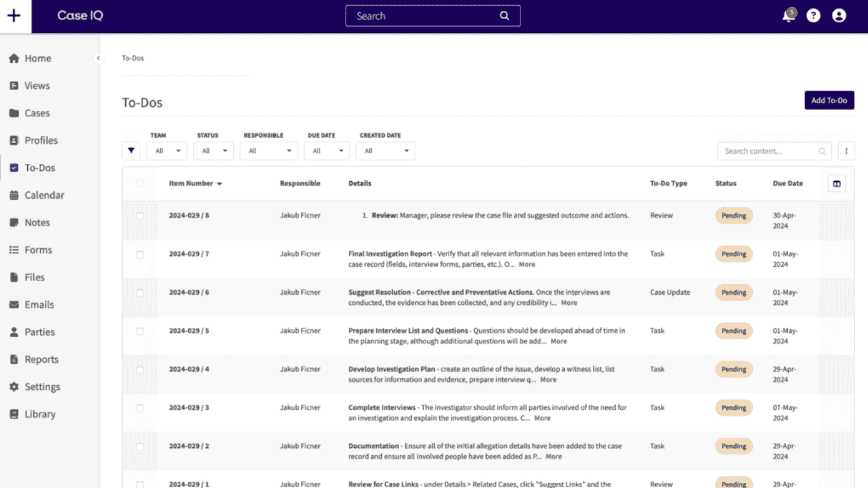Click the Search content input field
868x488 pixels.
pos(770,151)
